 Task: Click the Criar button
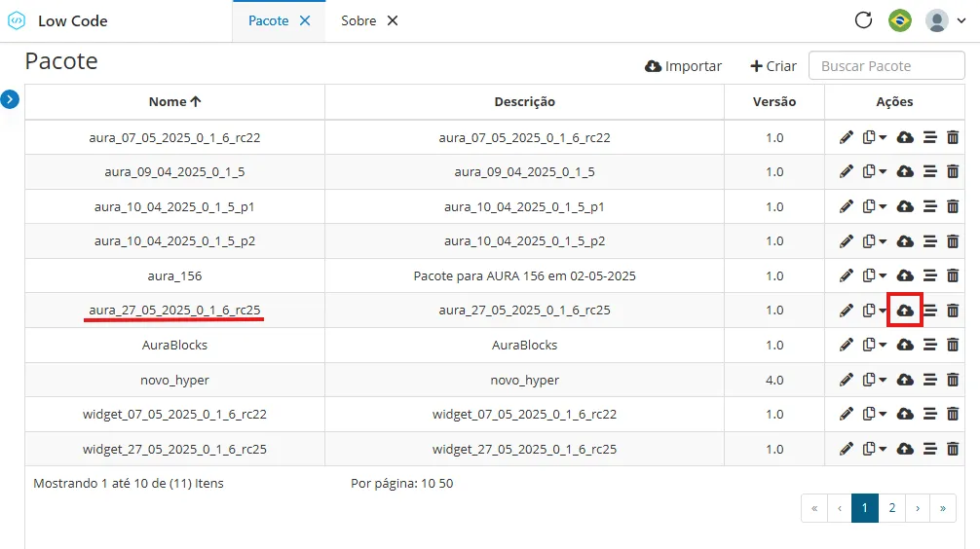[773, 66]
